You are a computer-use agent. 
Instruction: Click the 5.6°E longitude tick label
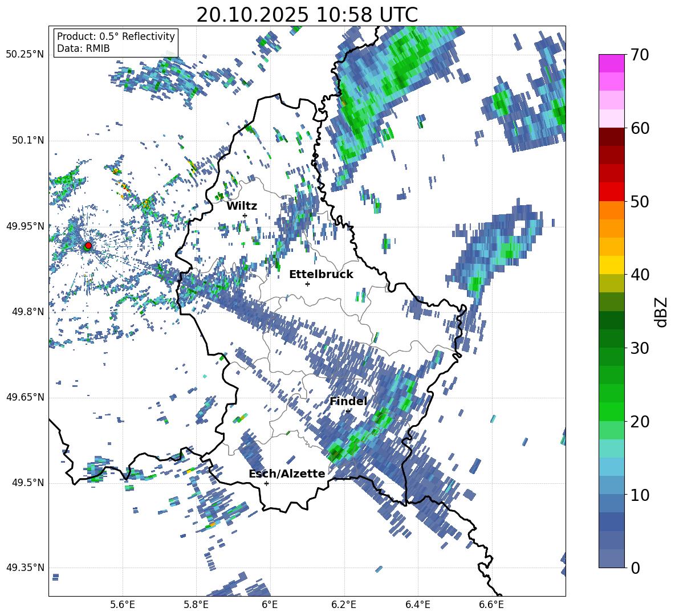(123, 605)
